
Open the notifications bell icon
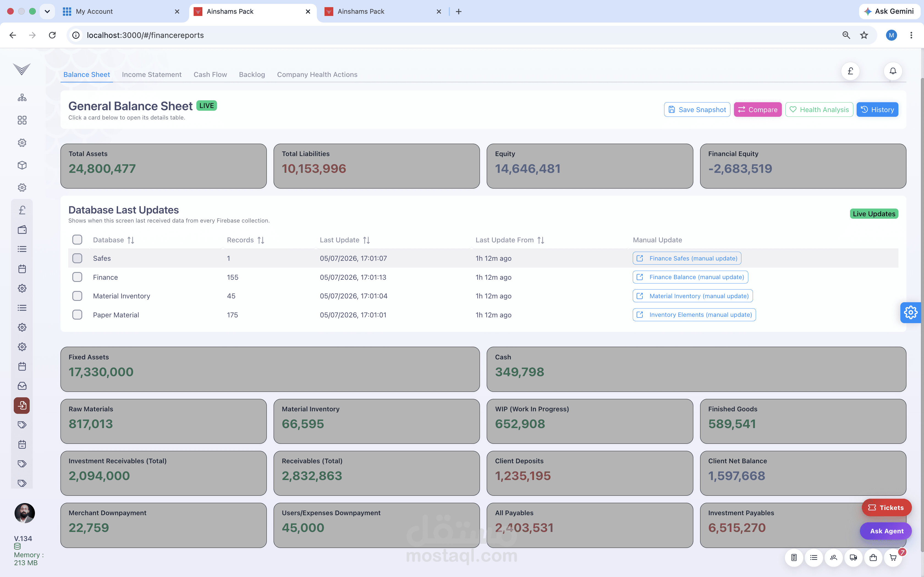(x=893, y=71)
